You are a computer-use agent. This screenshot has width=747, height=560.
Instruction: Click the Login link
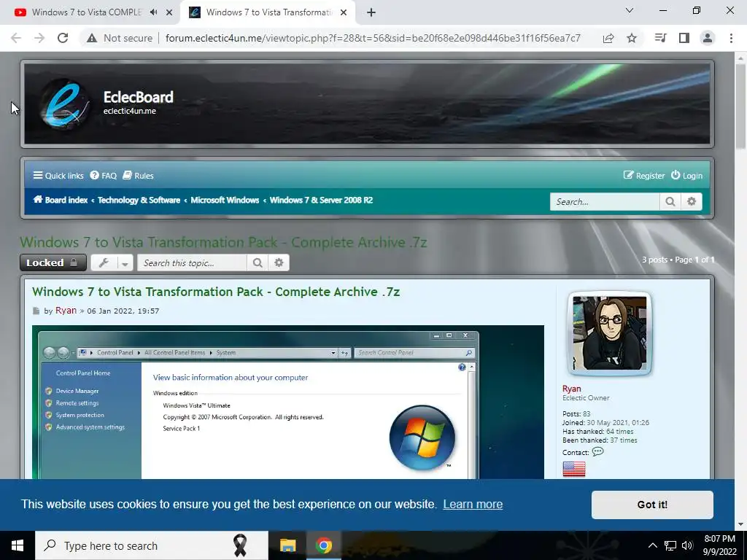click(x=686, y=176)
